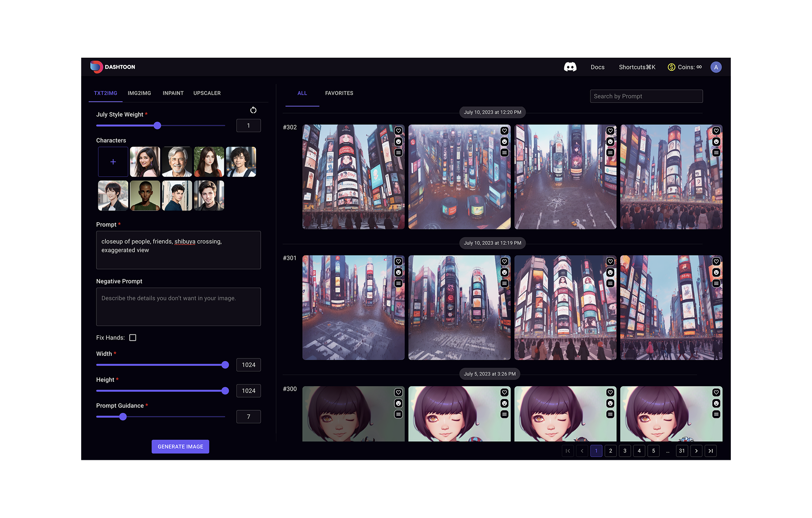Focus the Search by Prompt field
The image size is (812, 518).
pos(646,96)
